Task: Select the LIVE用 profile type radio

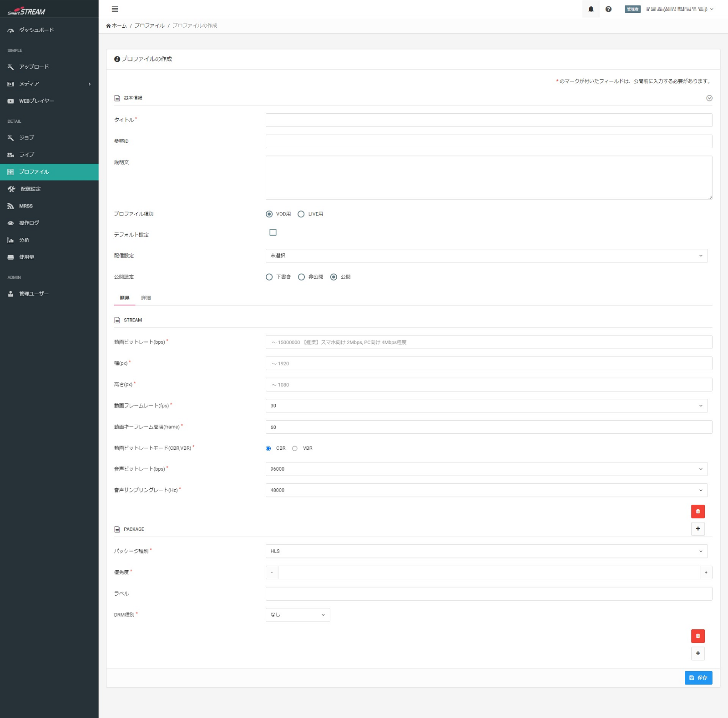Action: [301, 214]
